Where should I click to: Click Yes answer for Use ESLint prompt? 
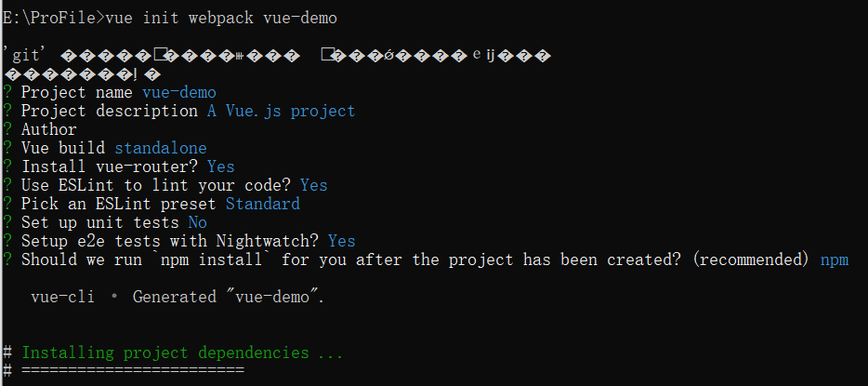tap(314, 185)
